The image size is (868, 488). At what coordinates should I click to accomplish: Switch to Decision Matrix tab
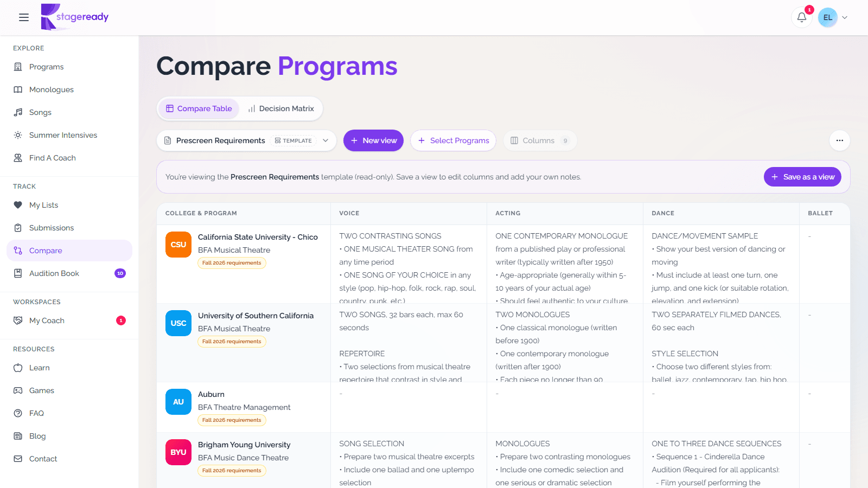281,108
